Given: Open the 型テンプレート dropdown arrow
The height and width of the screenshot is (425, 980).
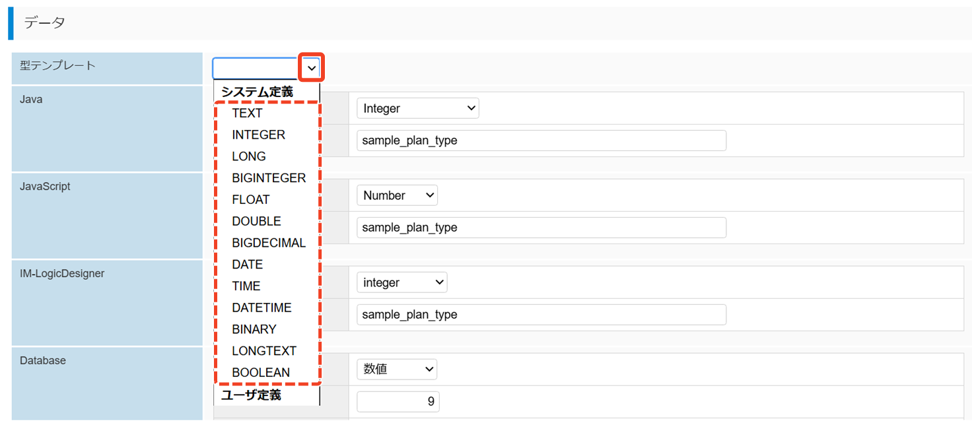Looking at the screenshot, I should (x=311, y=68).
